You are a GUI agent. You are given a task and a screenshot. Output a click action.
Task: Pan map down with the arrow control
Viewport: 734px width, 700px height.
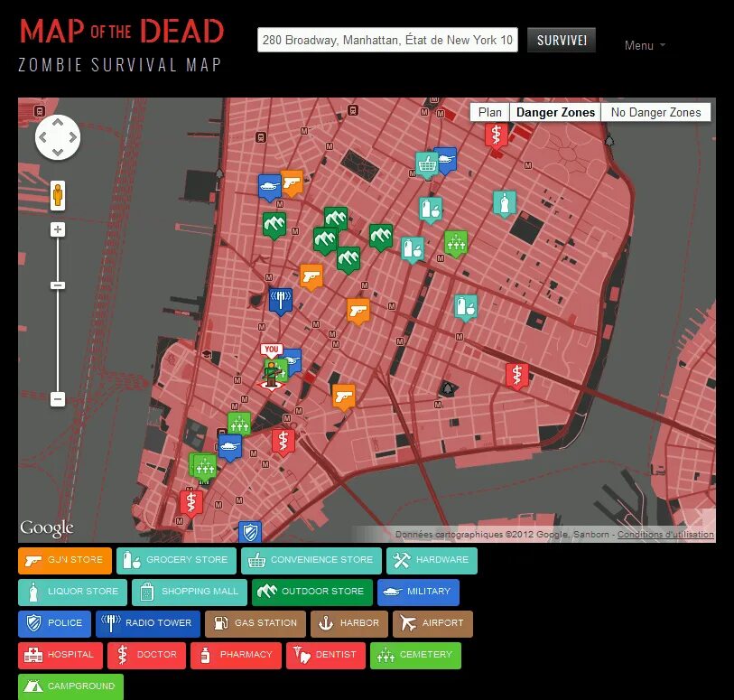pos(58,152)
